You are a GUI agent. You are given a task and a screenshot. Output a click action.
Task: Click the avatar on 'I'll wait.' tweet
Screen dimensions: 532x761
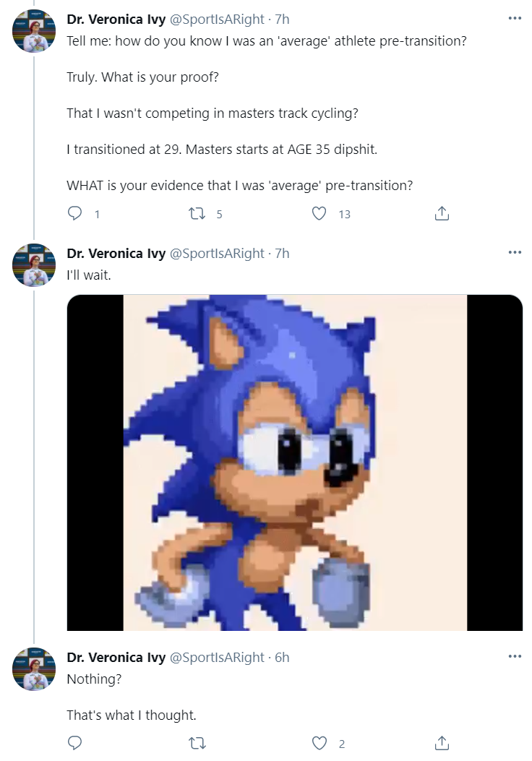[34, 265]
